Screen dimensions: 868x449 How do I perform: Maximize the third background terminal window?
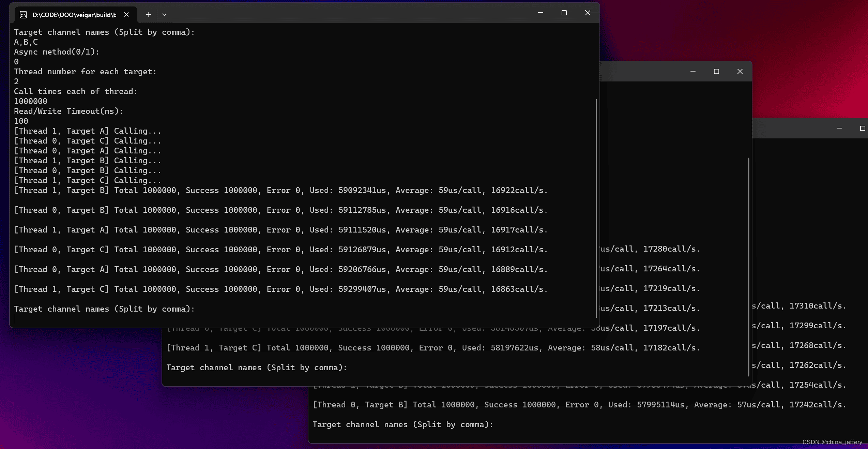862,129
